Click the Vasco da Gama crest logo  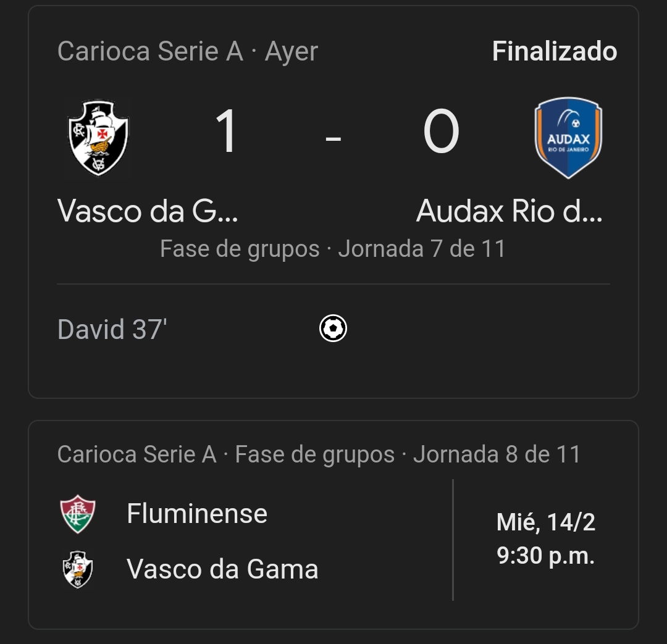pyautogui.click(x=99, y=138)
